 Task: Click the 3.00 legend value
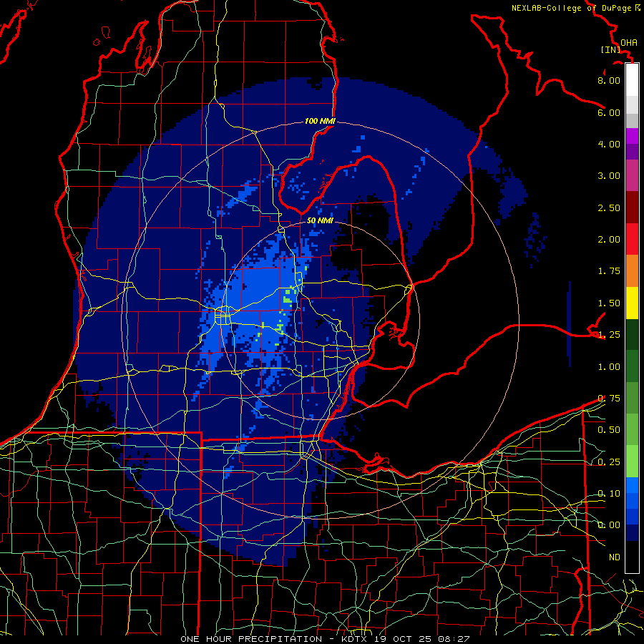[609, 176]
